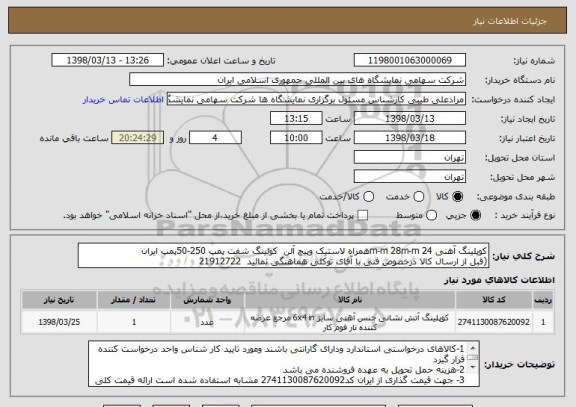The height and width of the screenshot is (407, 576).
Task: Click the general need description text box
Action: click(x=283, y=256)
